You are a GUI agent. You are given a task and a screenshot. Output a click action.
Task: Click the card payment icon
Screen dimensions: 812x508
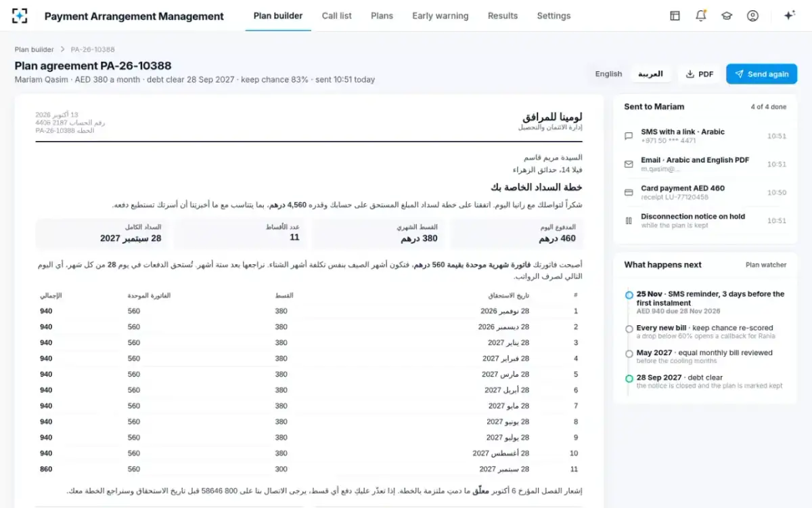pos(629,192)
